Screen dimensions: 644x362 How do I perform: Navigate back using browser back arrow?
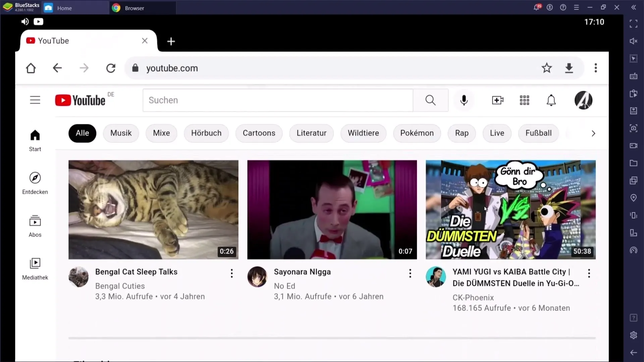pyautogui.click(x=58, y=68)
